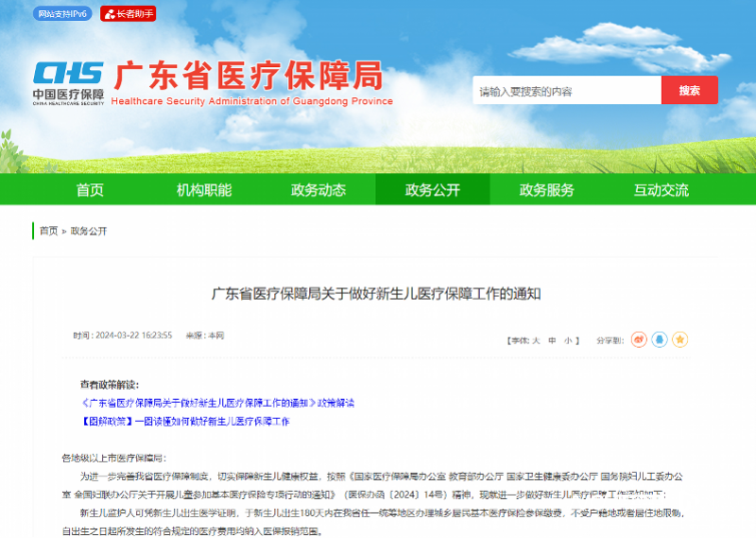Screen dimensions: 756x538
Task: Set font size to 中 (medium)
Action: tap(552, 340)
